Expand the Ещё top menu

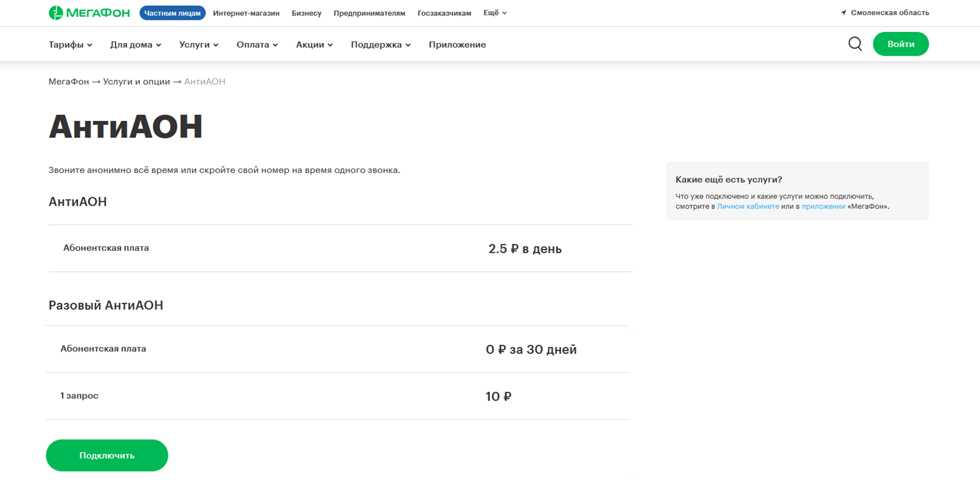pyautogui.click(x=495, y=12)
